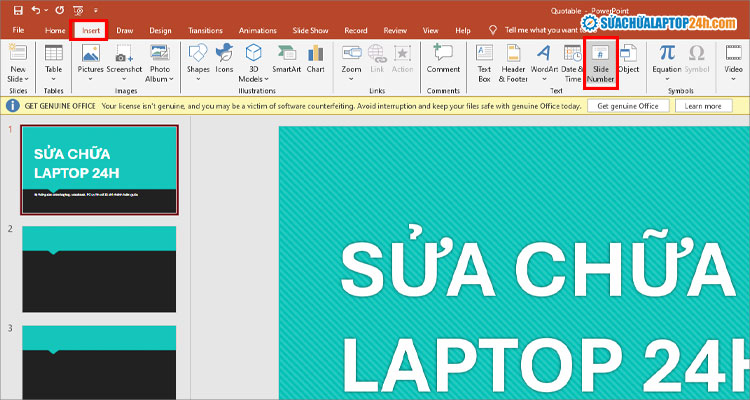Image resolution: width=750 pixels, height=400 pixels.
Task: Click the Action icon
Action: [x=402, y=53]
